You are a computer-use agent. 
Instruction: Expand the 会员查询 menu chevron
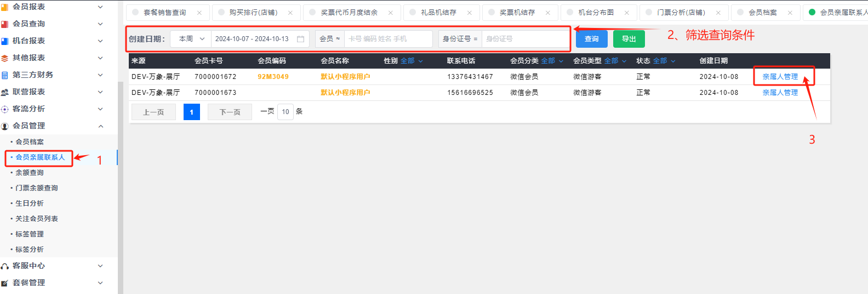coord(100,24)
